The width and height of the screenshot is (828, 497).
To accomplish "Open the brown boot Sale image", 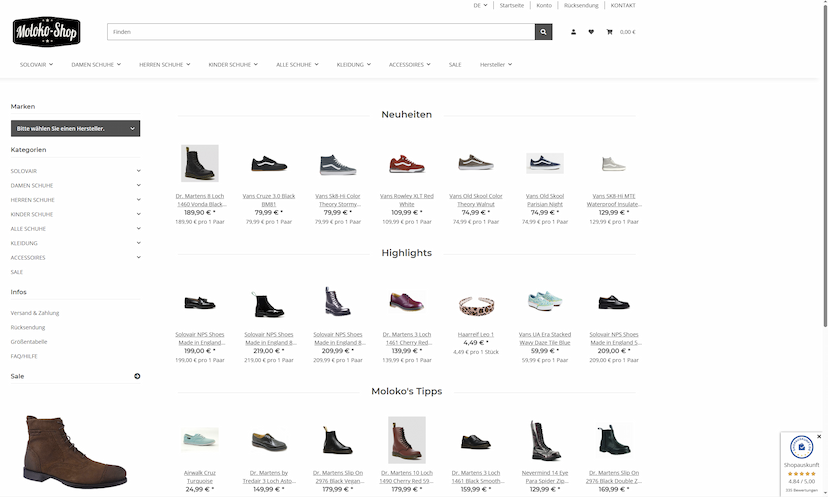I will (x=74, y=452).
